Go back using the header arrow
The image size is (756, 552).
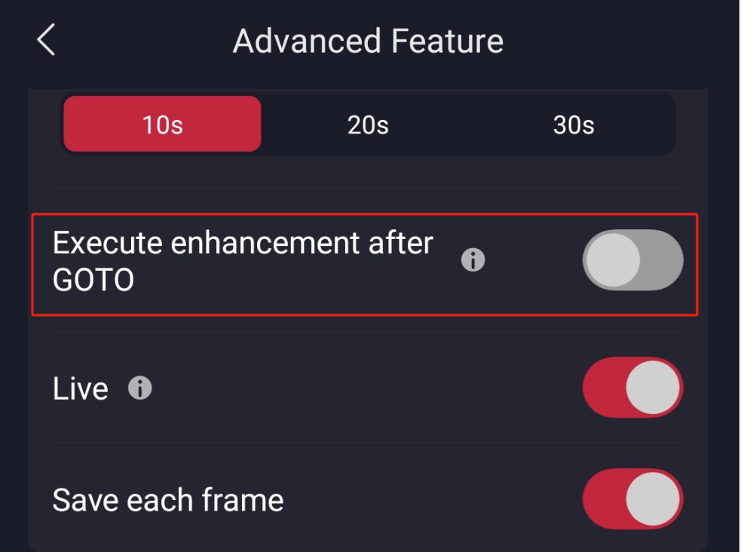[46, 39]
